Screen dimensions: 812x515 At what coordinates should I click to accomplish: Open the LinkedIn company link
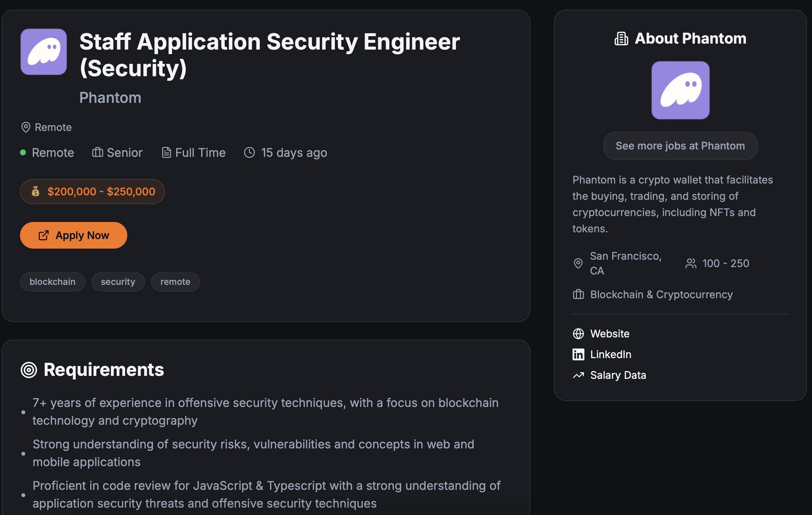coord(611,354)
